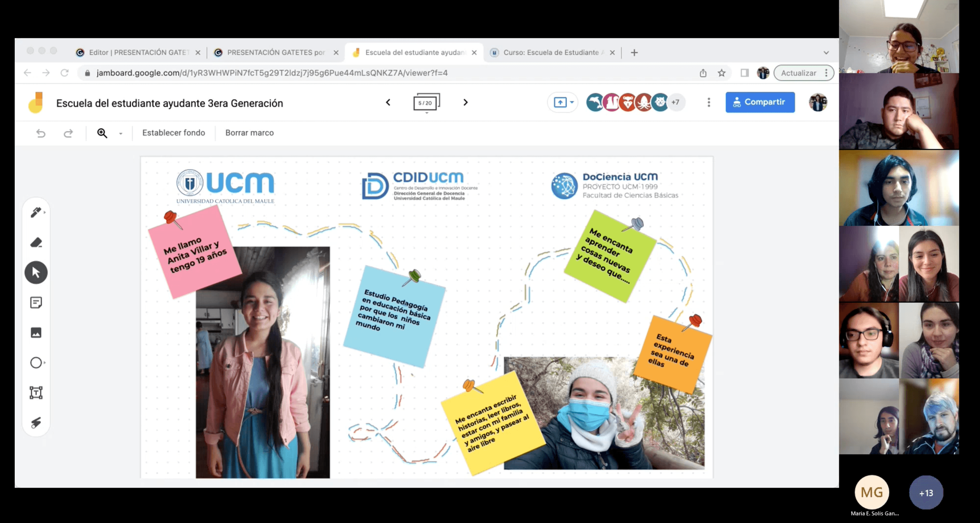Choose the Circle shape tool

coord(36,363)
